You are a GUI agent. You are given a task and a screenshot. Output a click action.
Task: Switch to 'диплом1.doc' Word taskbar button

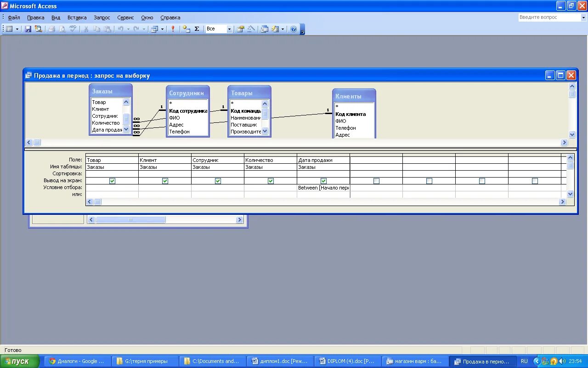[280, 362]
